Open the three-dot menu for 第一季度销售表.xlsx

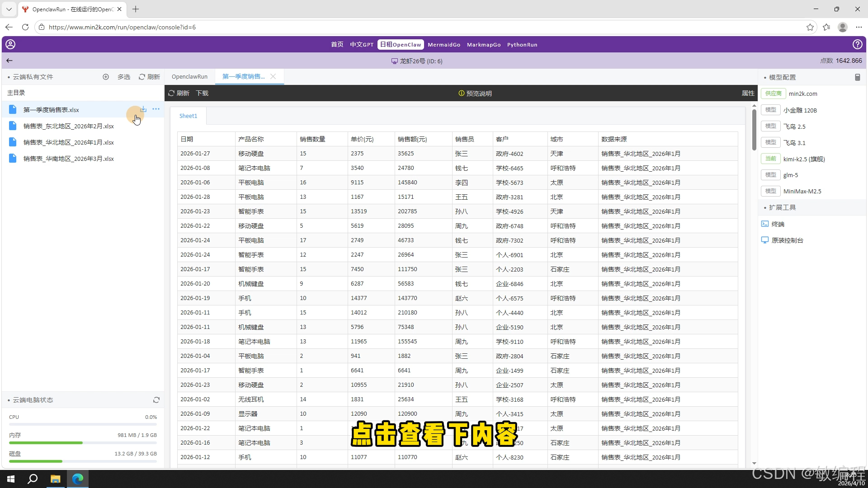coord(156,109)
